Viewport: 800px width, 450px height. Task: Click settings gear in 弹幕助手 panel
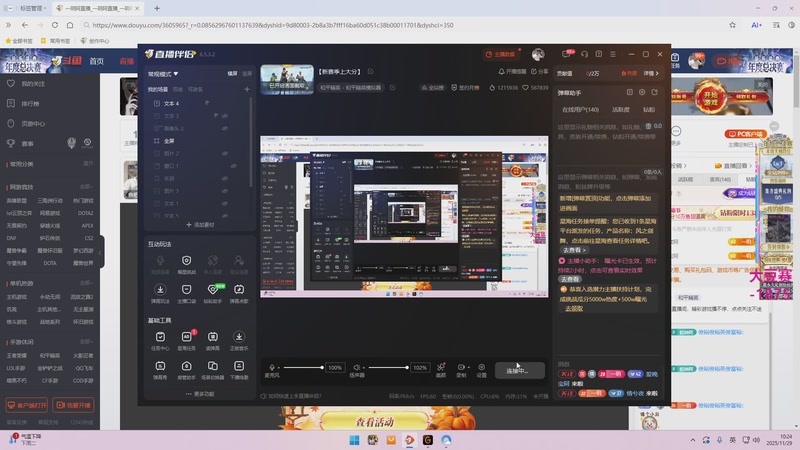tap(642, 92)
